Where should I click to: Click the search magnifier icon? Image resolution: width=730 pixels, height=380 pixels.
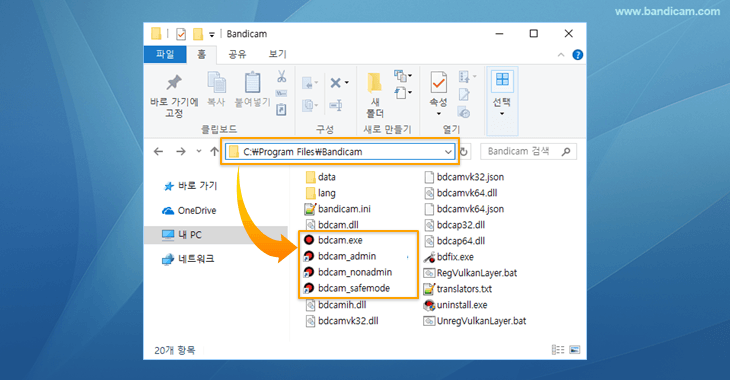pos(566,151)
